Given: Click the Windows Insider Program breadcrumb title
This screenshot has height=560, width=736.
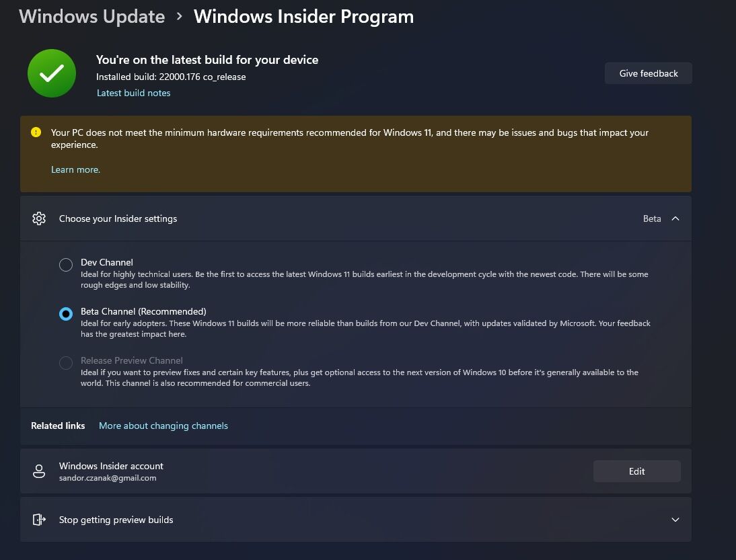Looking at the screenshot, I should [303, 17].
